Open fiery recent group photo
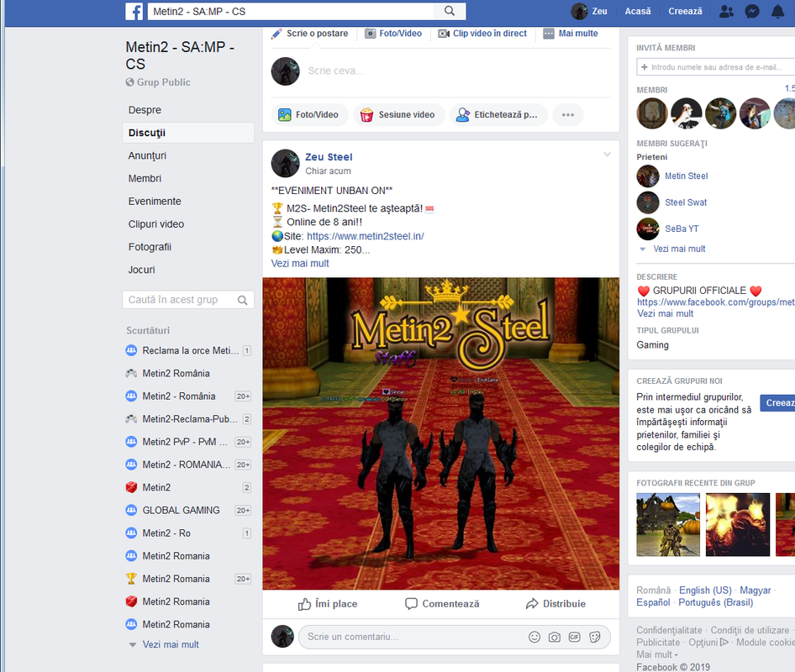This screenshot has height=672, width=795. 738,524
